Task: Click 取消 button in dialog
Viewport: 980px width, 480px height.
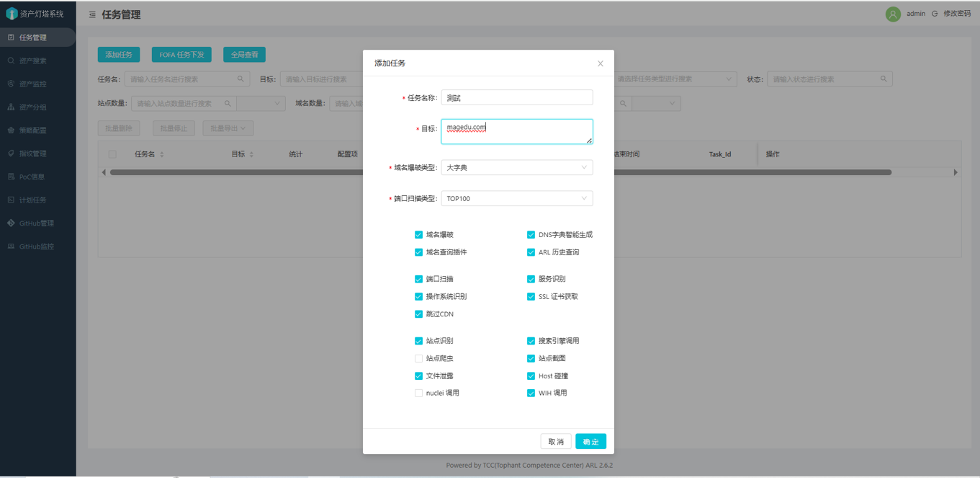Action: pyautogui.click(x=556, y=442)
